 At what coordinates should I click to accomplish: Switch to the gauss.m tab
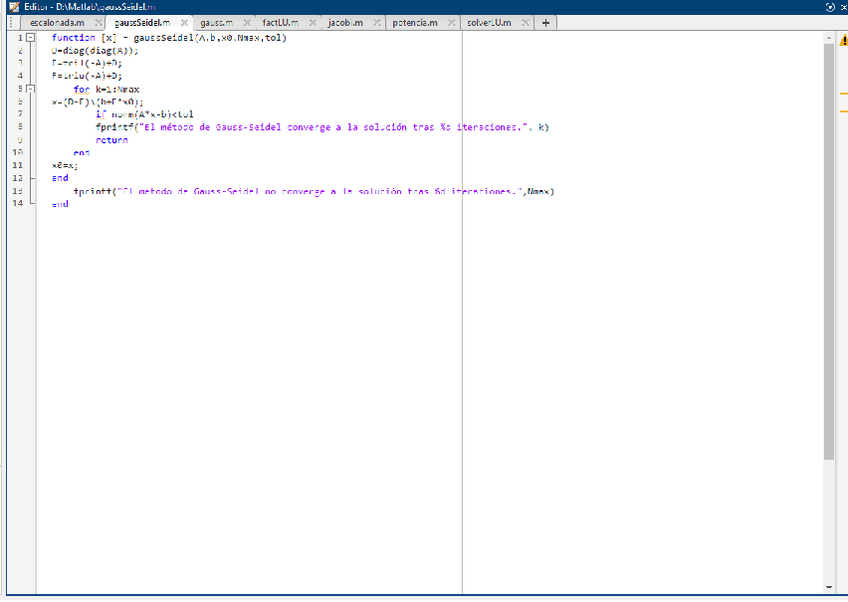216,22
